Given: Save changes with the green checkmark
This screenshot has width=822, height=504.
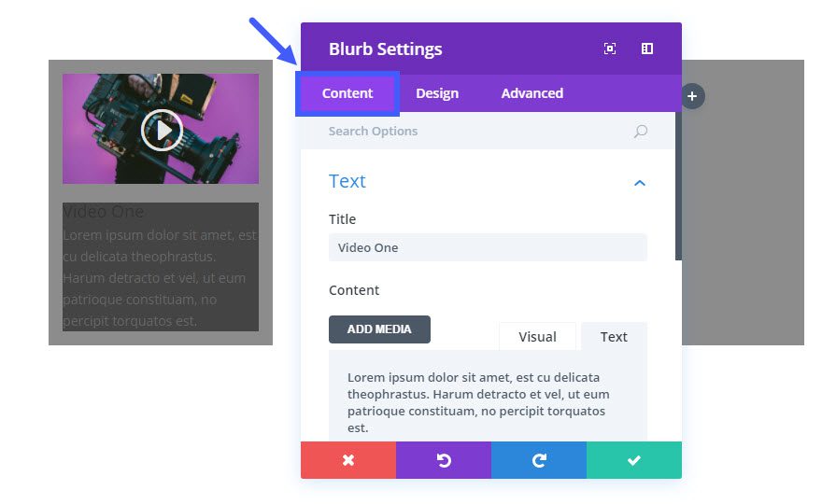Looking at the screenshot, I should tap(634, 460).
